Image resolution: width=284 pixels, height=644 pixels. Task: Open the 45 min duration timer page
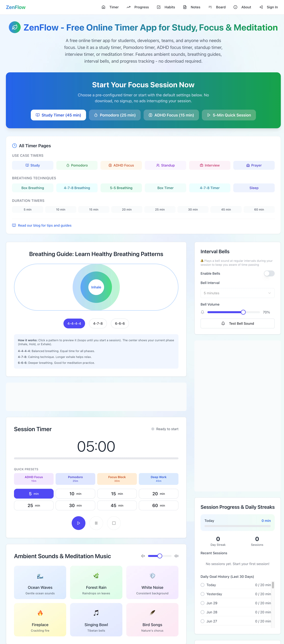point(226,210)
